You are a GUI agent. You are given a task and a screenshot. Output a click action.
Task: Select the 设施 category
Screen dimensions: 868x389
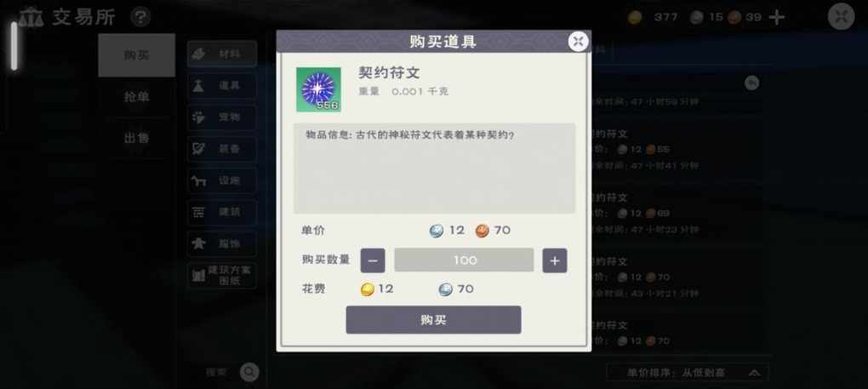(x=222, y=180)
